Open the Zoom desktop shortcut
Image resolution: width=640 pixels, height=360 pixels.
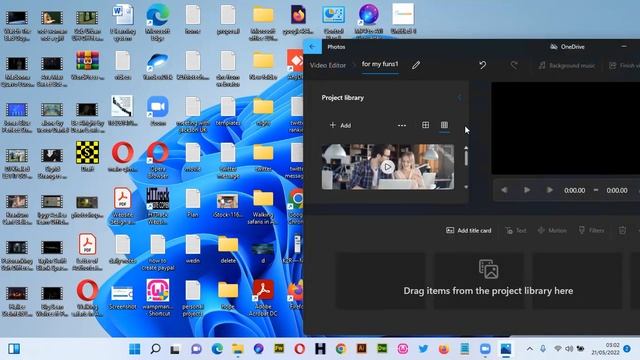pos(158,111)
